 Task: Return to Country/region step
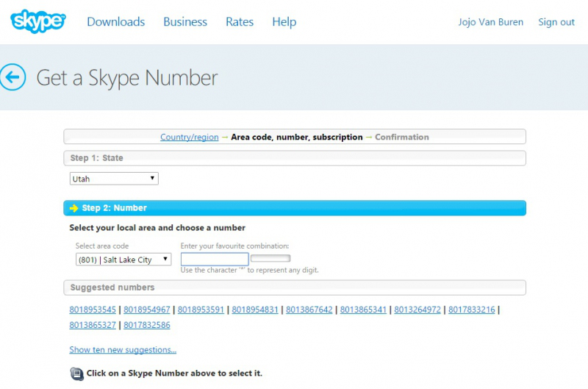coord(190,137)
